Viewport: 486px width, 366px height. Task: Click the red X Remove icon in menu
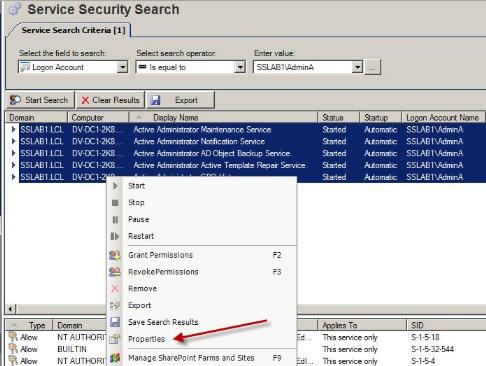click(115, 289)
